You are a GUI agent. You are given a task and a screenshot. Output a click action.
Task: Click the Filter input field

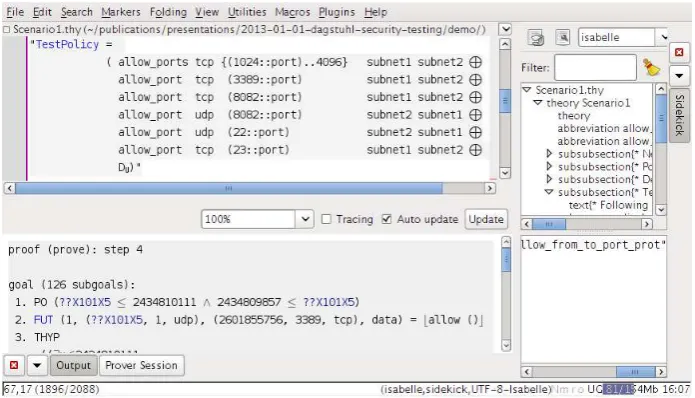(595, 67)
